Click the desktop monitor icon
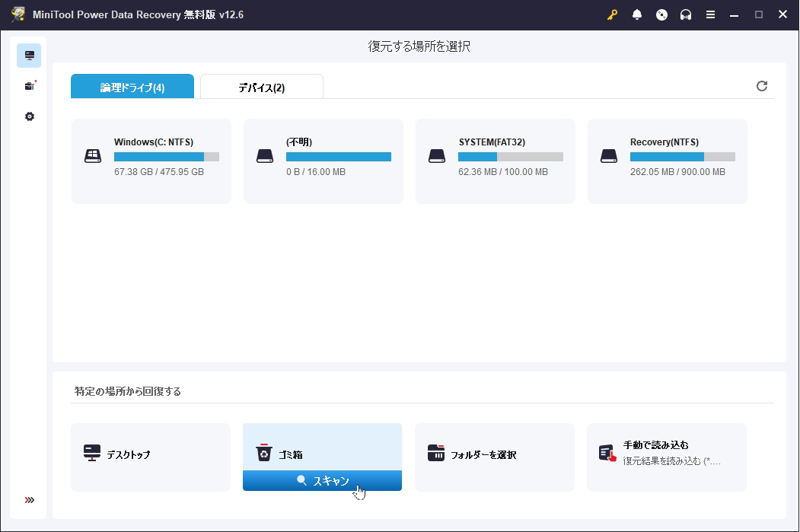The height and width of the screenshot is (532, 800). click(92, 453)
